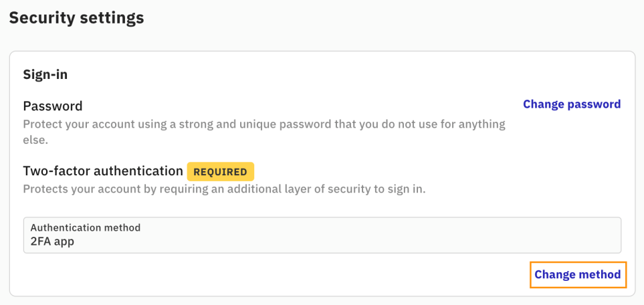Click the word 'Two-factor' in the label
Image resolution: width=644 pixels, height=305 pixels.
click(x=54, y=171)
